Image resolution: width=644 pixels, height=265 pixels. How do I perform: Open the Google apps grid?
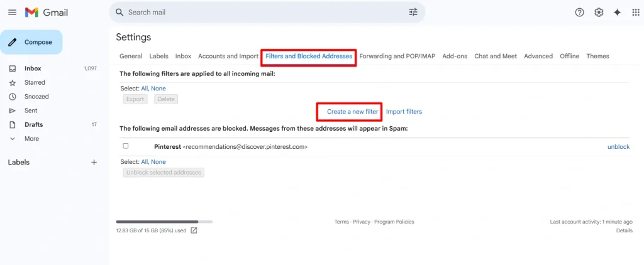point(635,13)
